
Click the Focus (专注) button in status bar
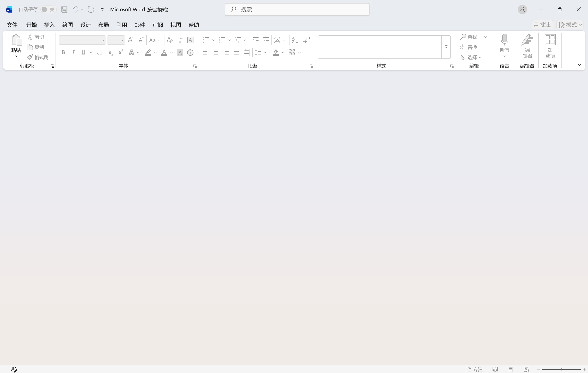tap(475, 369)
